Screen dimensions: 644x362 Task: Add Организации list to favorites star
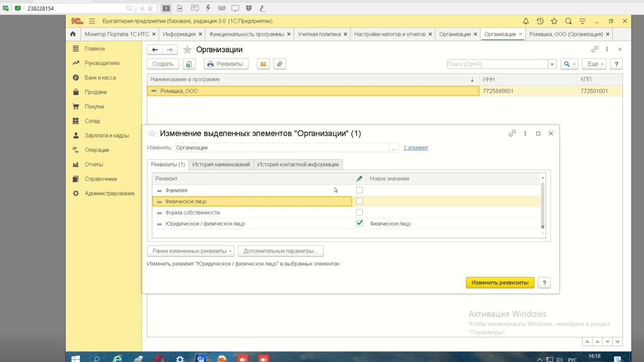187,50
